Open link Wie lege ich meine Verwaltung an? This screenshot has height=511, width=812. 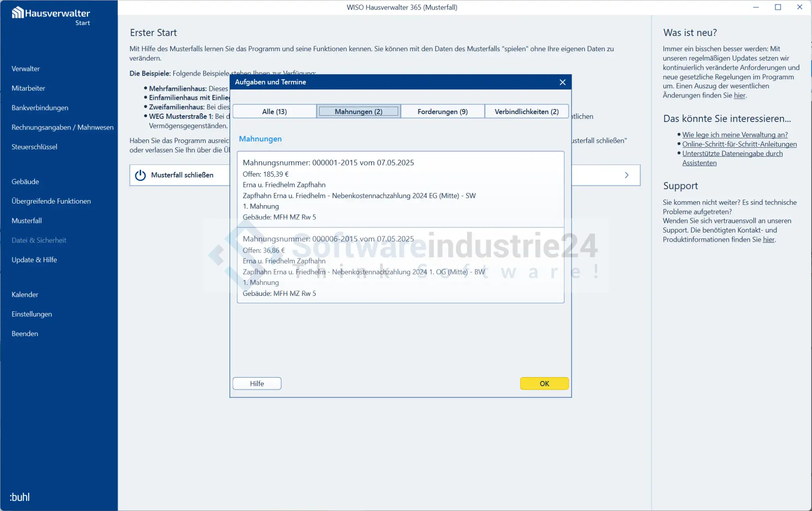(735, 135)
